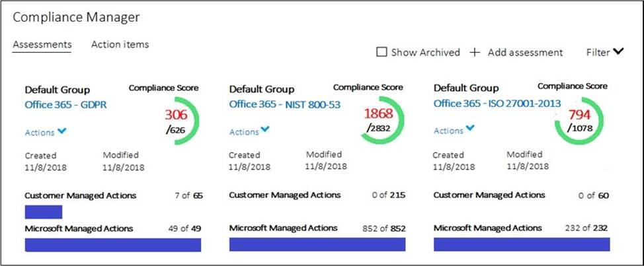
Task: Click GDPR Microsoft Managed Actions progress bar
Action: click(113, 245)
